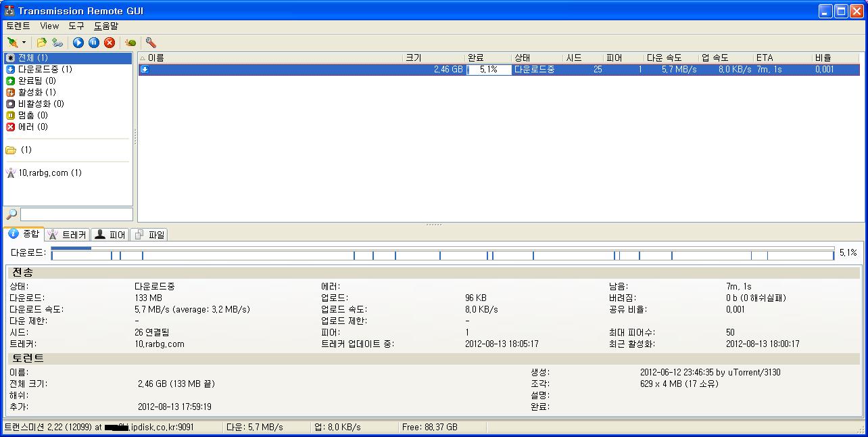The image size is (868, 437).
Task: Sort by the 크기 column header
Action: click(433, 58)
